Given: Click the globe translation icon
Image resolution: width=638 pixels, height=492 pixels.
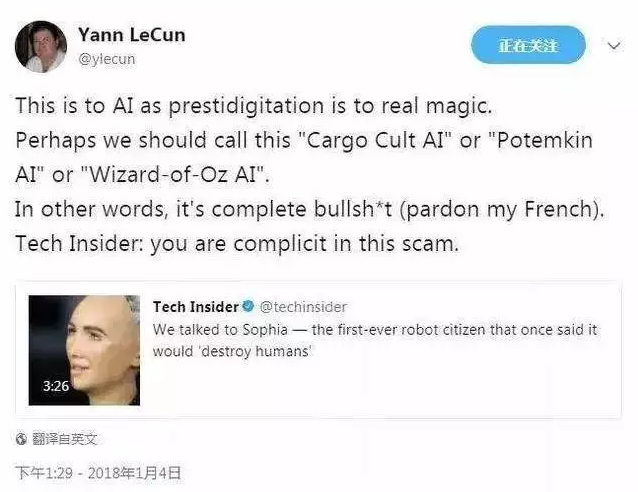Looking at the screenshot, I should pos(21,439).
